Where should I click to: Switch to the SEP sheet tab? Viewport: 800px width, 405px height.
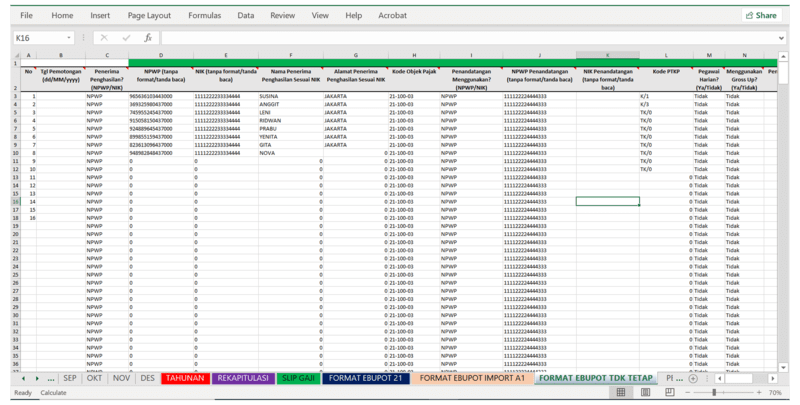coord(70,378)
